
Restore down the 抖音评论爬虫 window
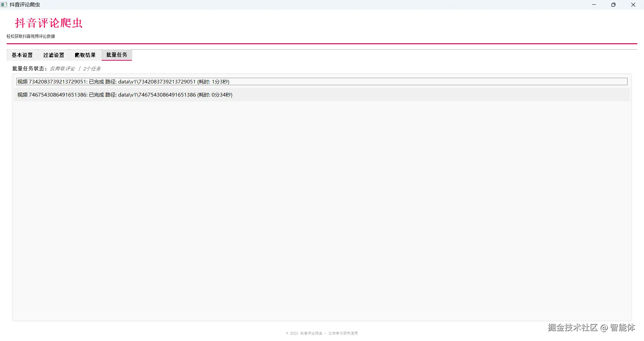click(x=613, y=5)
